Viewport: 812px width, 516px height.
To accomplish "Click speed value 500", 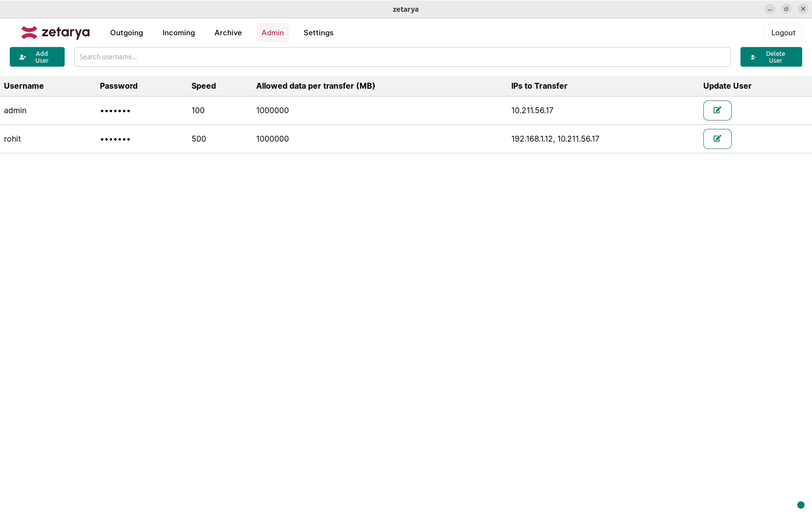I will [198, 139].
